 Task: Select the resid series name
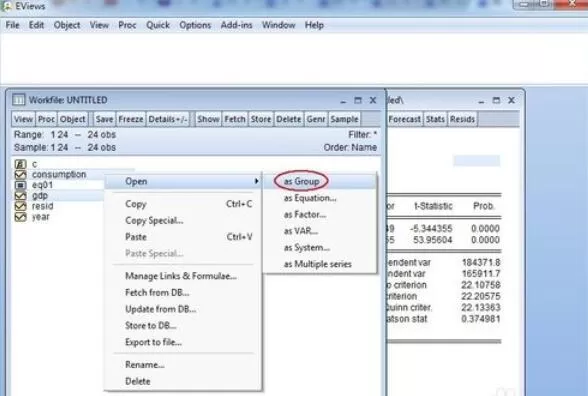[x=42, y=206]
